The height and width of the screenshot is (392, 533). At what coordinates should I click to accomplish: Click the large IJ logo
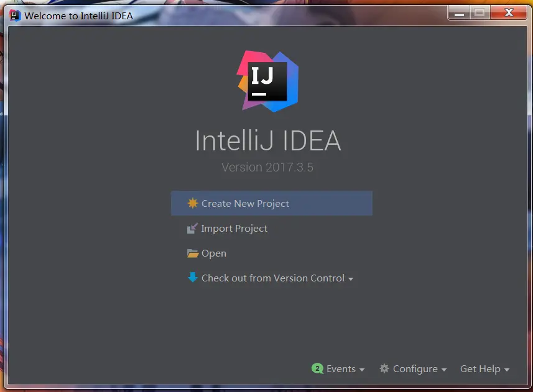268,81
